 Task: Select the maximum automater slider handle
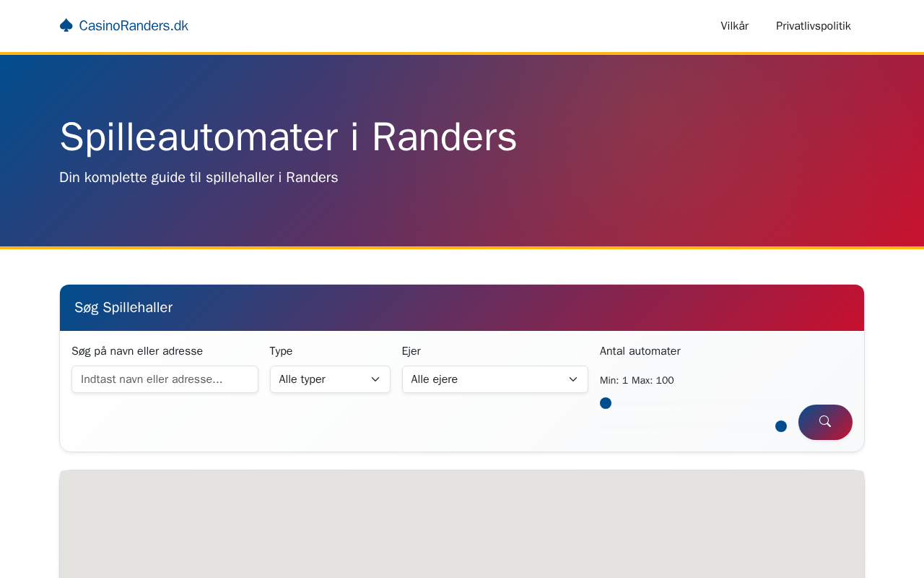tap(780, 426)
